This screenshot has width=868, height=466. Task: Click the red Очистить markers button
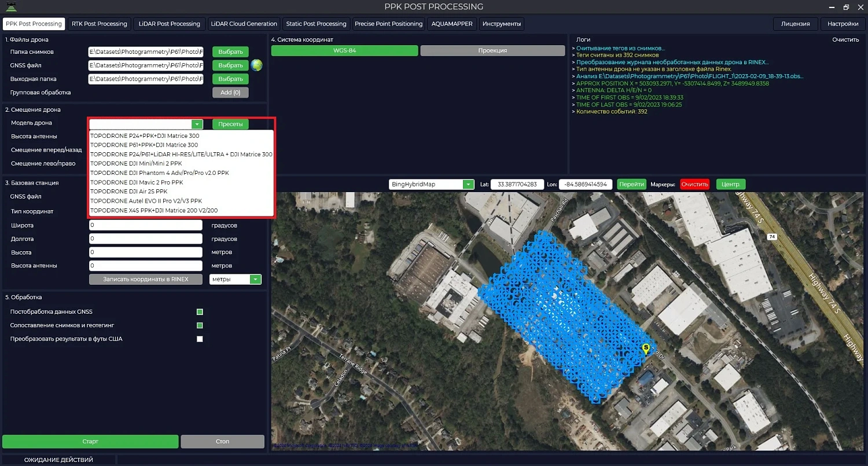[x=694, y=185]
